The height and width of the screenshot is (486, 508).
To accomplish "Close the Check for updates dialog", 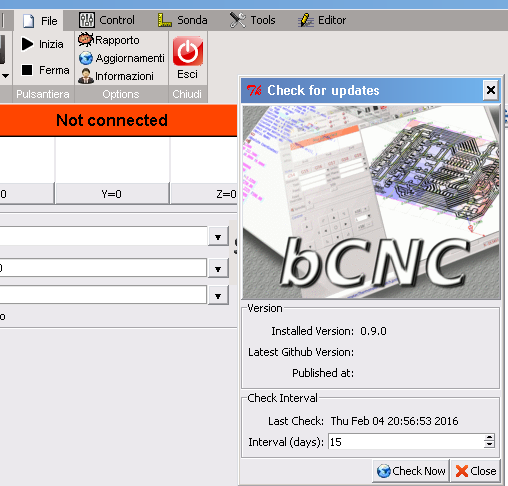I will (x=491, y=90).
